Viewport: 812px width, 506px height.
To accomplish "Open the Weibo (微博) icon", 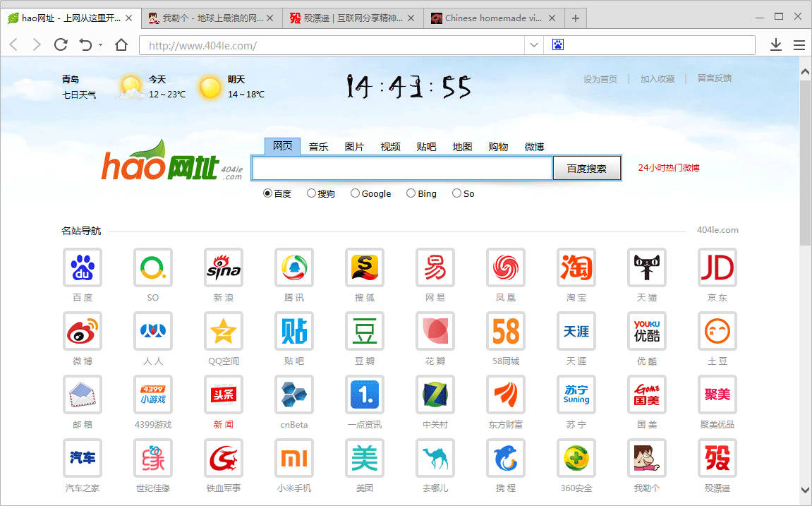I will pos(83,331).
